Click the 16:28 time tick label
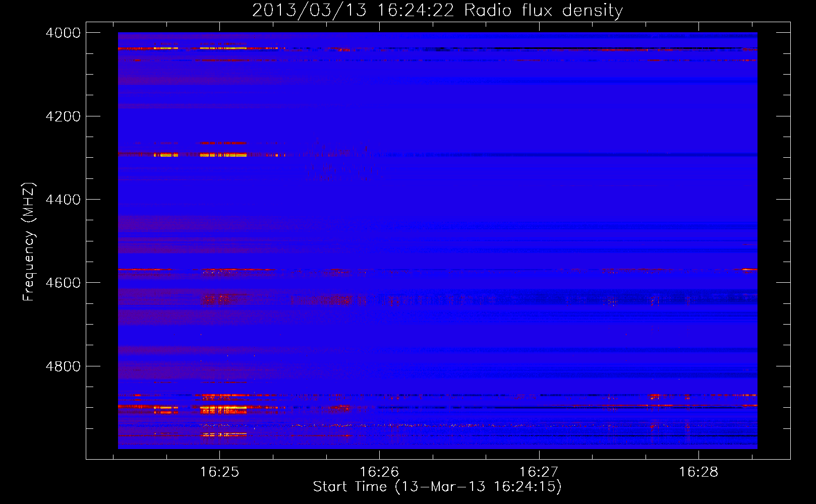This screenshot has width=816, height=504. click(x=698, y=472)
